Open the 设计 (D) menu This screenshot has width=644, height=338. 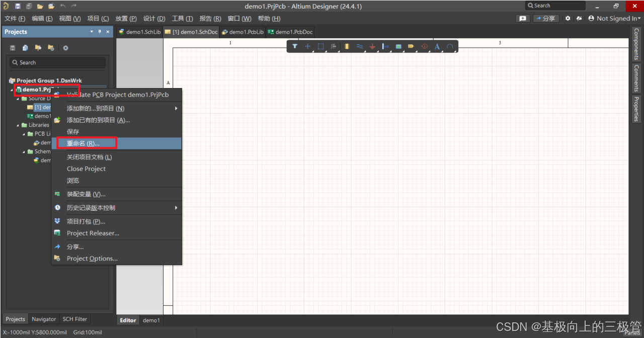coord(154,19)
